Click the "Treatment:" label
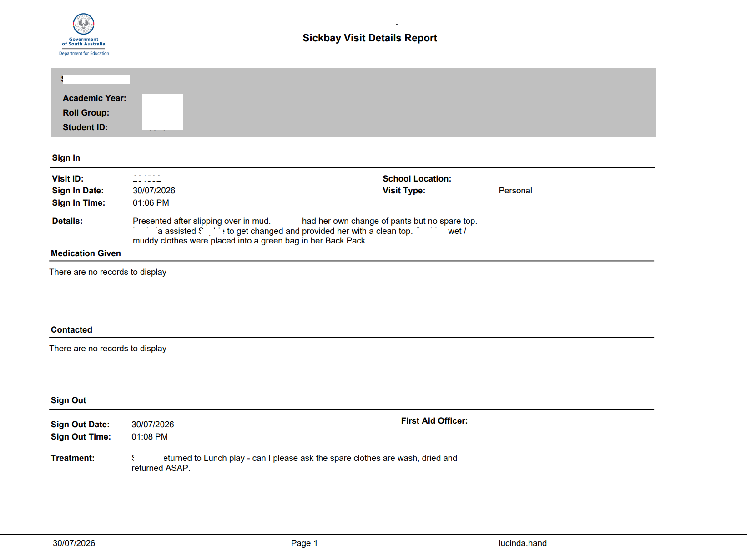 click(73, 458)
